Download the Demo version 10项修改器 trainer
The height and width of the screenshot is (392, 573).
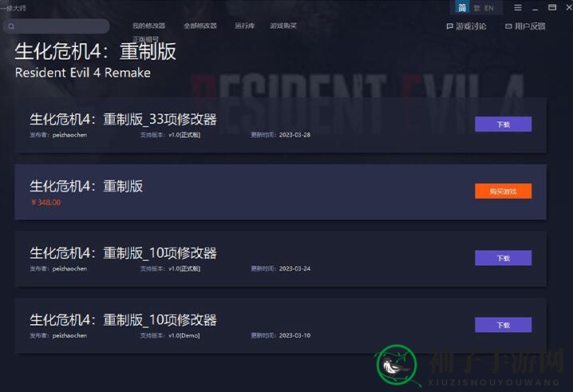tap(504, 325)
